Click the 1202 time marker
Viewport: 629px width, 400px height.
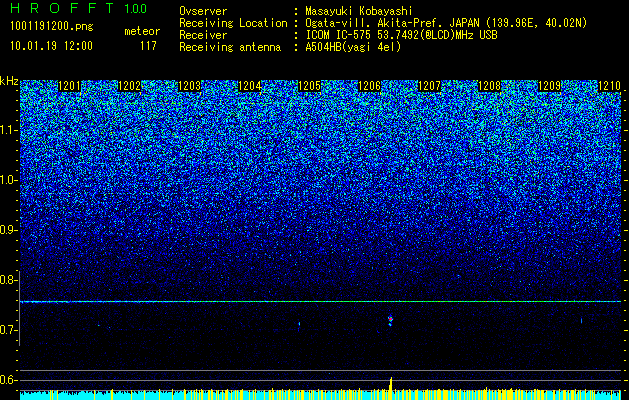click(x=130, y=86)
